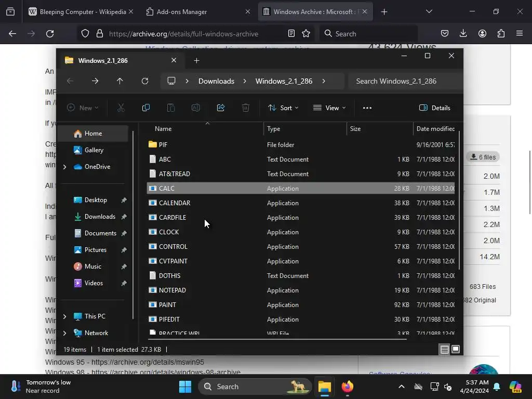Open File Explorer from the taskbar
This screenshot has height=399, width=532.
324,387
